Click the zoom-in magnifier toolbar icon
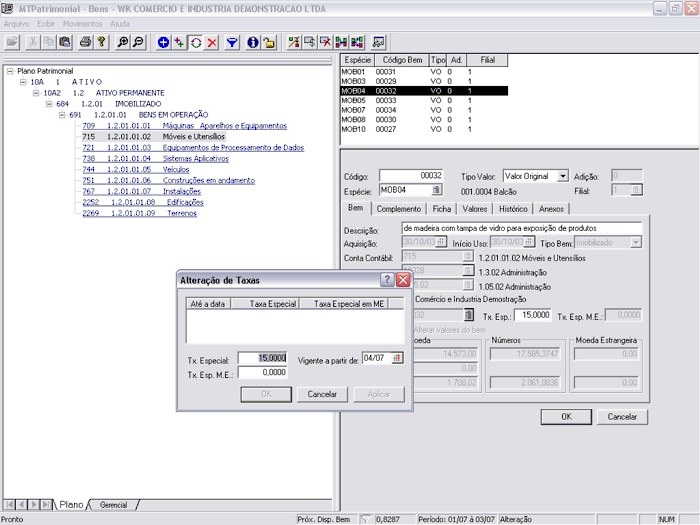The height and width of the screenshot is (525, 700). tap(122, 42)
